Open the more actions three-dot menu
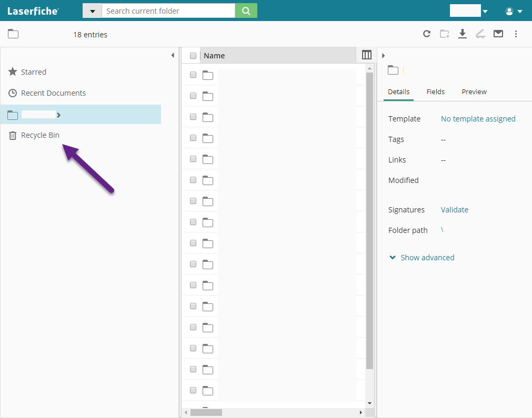The width and height of the screenshot is (532, 418). click(516, 34)
